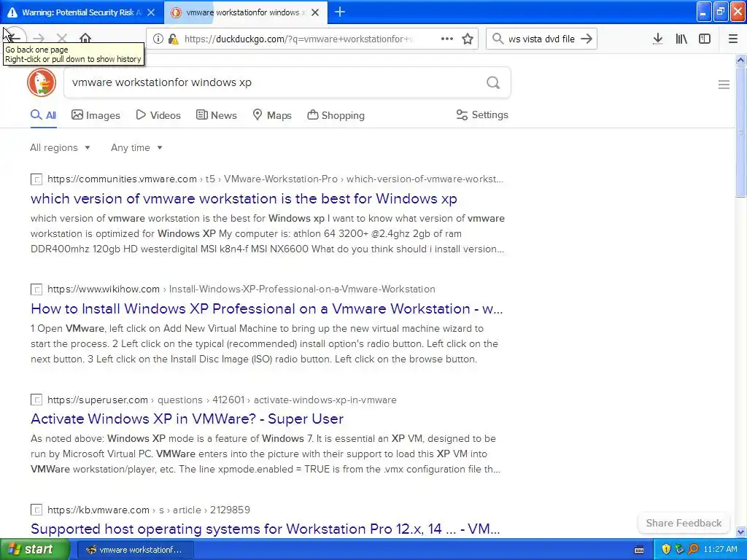Screen dimensions: 747x560
Task: Click the forward navigation arrow
Action: 39,39
